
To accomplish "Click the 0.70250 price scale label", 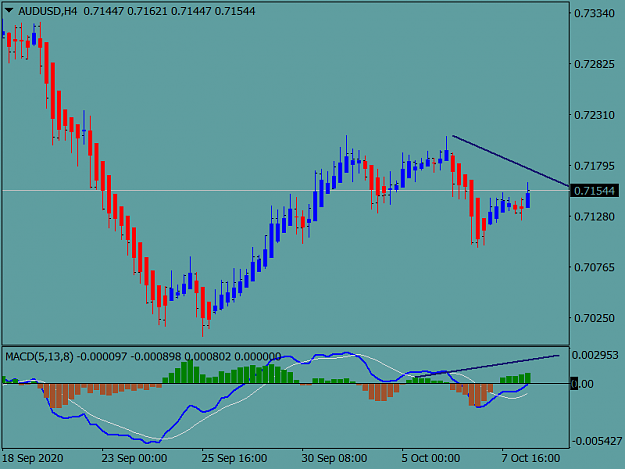I will coord(594,318).
